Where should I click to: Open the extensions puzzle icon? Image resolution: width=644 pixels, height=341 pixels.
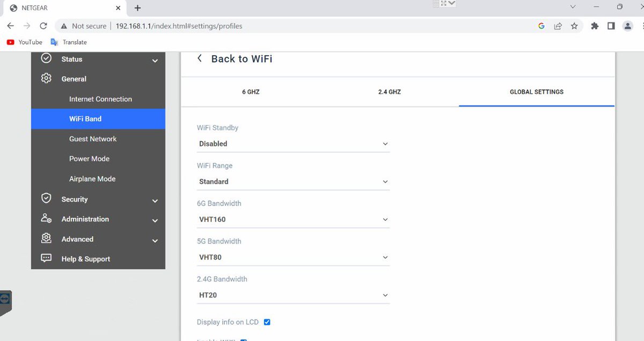click(x=595, y=26)
